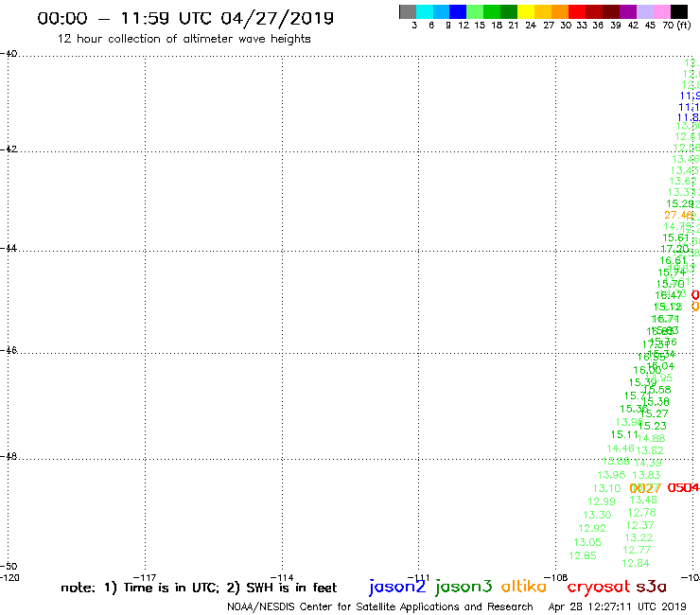The image size is (700, 615).
Task: Click the '70 (ft)' legend label
Action: tap(676, 25)
